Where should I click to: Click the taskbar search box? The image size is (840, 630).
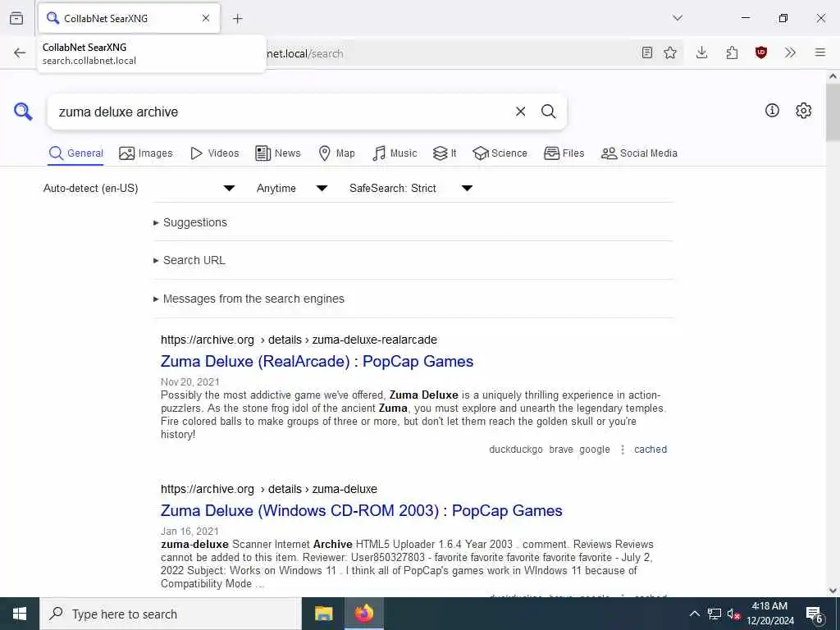(x=171, y=614)
